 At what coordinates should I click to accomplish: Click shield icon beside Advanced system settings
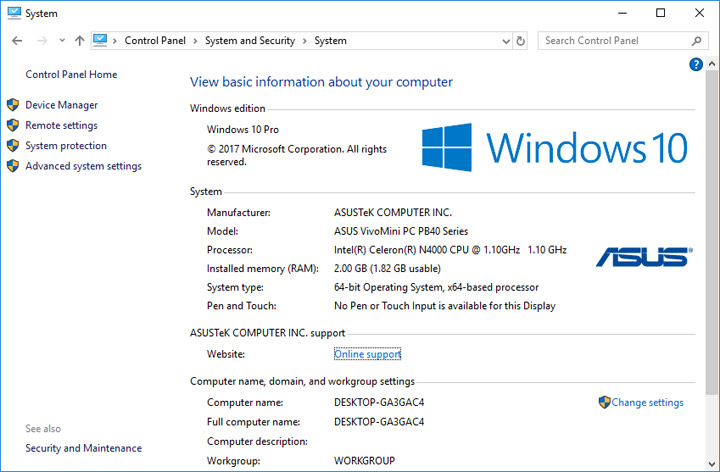(13, 166)
